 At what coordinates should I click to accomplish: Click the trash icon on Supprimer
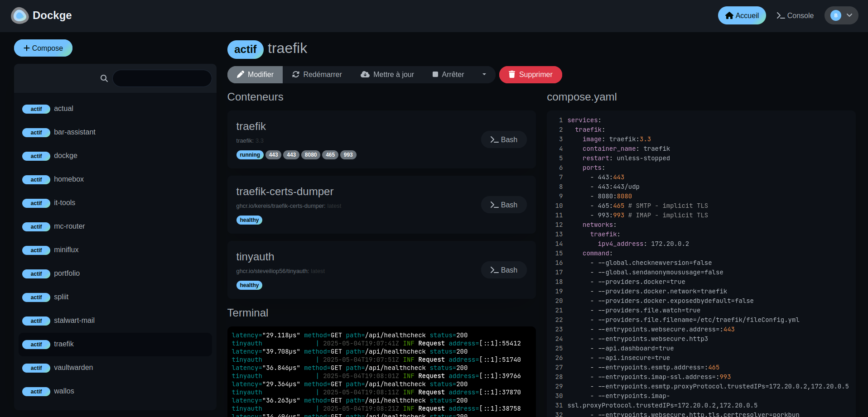[512, 74]
